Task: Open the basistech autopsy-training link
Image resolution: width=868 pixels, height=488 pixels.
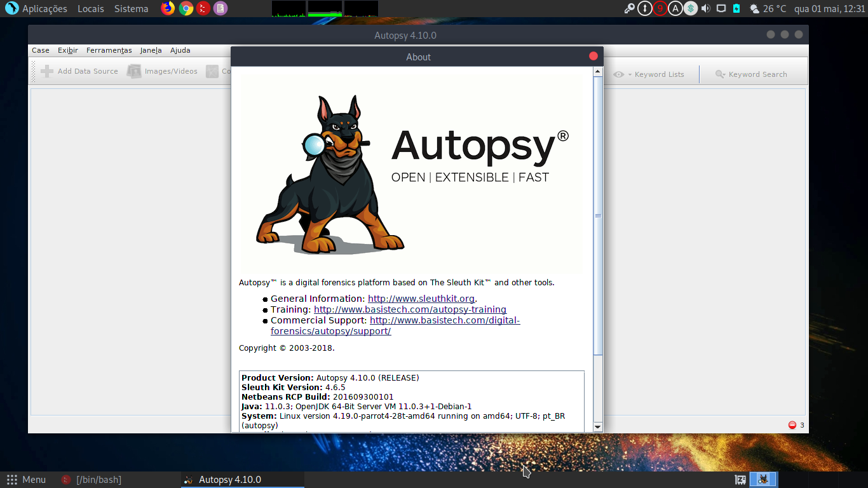Action: coord(410,309)
